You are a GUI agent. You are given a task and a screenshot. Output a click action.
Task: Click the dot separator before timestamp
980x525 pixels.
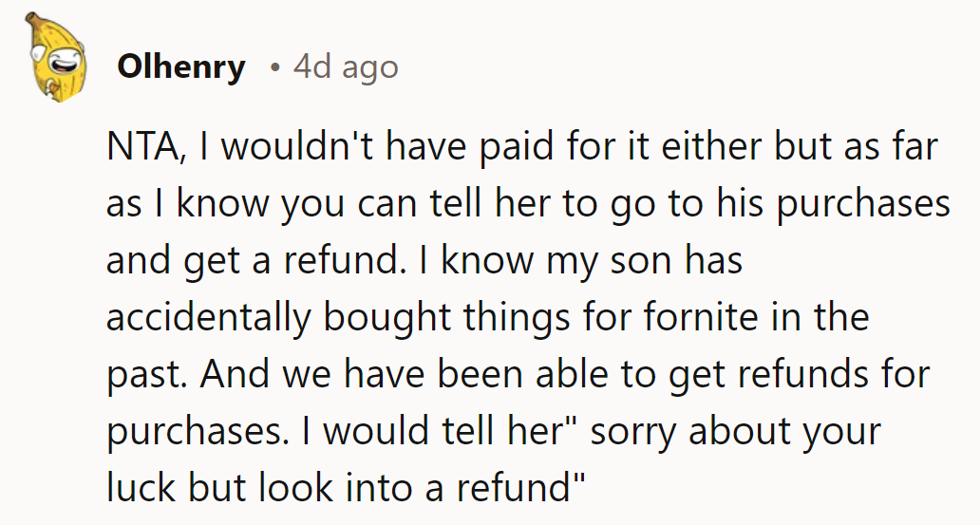pos(274,68)
